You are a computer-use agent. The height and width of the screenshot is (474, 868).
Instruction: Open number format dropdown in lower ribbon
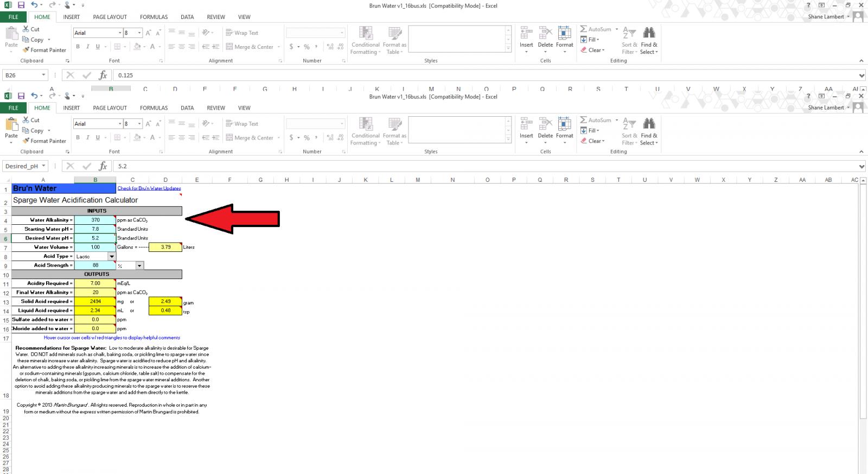tap(342, 124)
